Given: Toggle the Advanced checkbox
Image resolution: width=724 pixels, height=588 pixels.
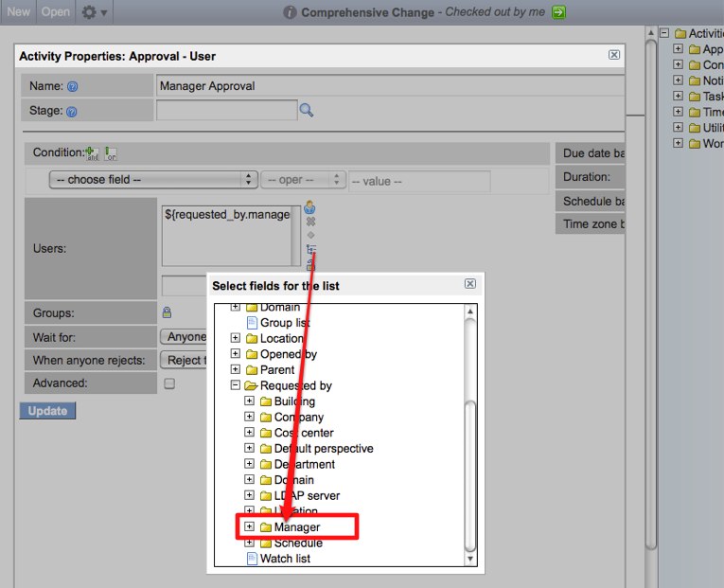Looking at the screenshot, I should (169, 383).
